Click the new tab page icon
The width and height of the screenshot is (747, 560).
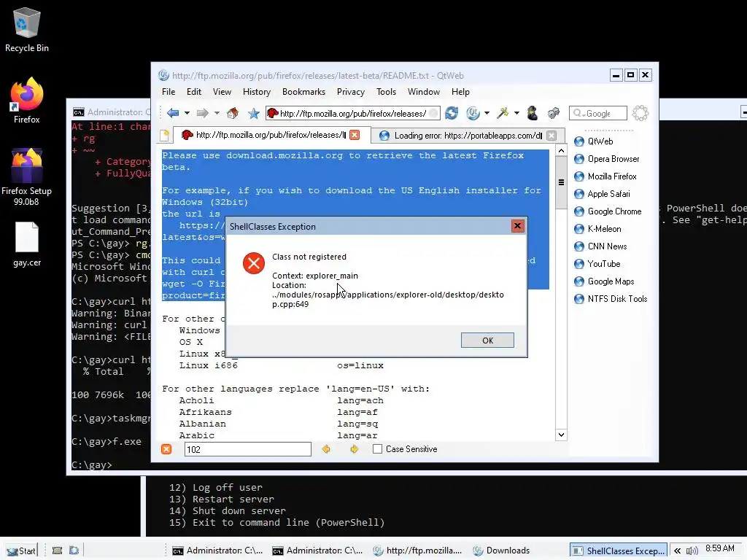pos(165,136)
